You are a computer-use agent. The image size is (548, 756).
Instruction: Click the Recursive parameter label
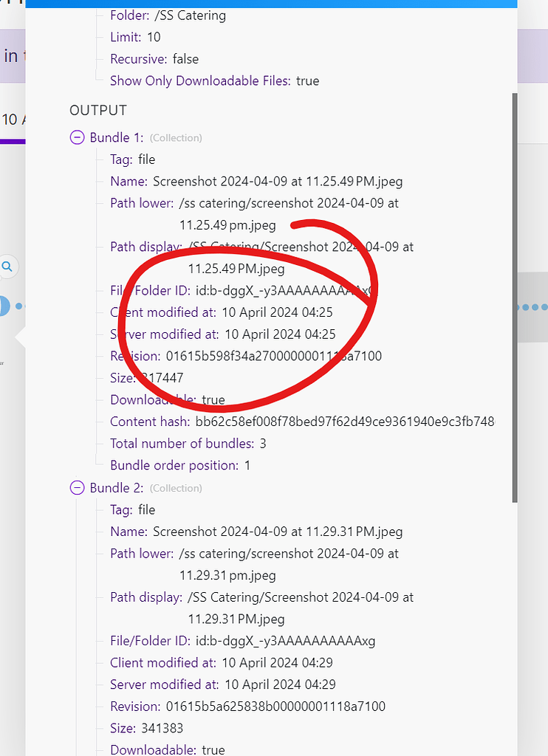click(x=136, y=58)
